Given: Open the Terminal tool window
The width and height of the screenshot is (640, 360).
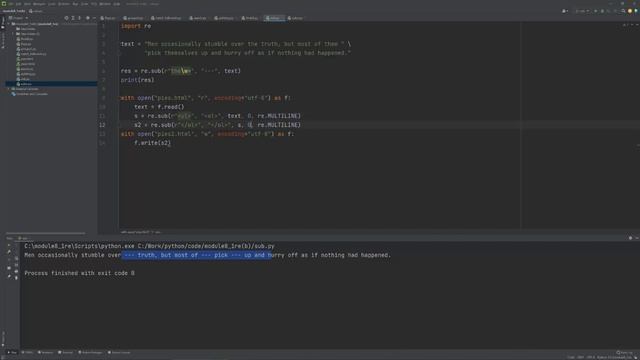Looking at the screenshot, I should coord(65,352).
